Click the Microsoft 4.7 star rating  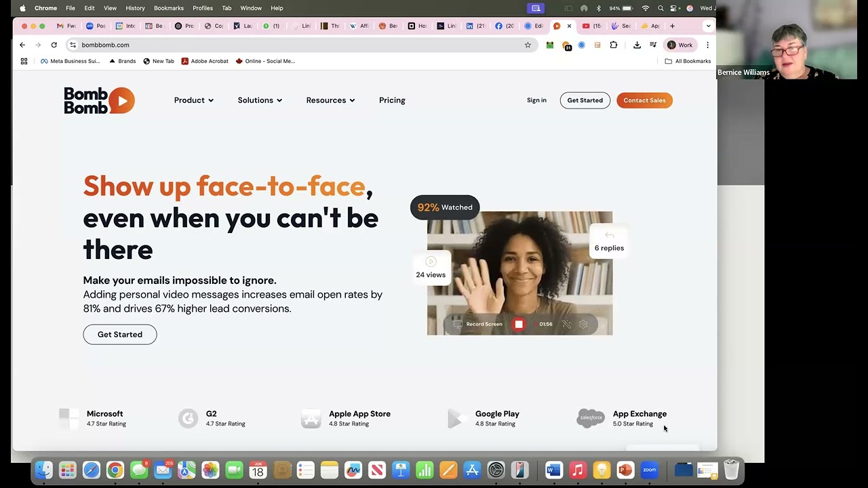coord(93,418)
